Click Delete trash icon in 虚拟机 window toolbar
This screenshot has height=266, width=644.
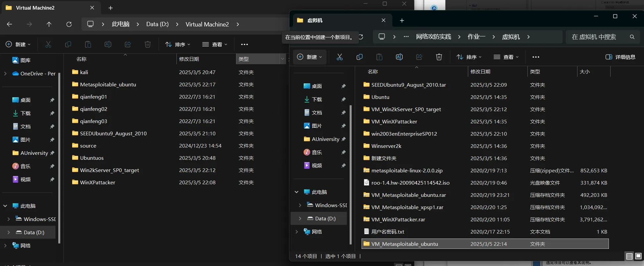click(439, 57)
